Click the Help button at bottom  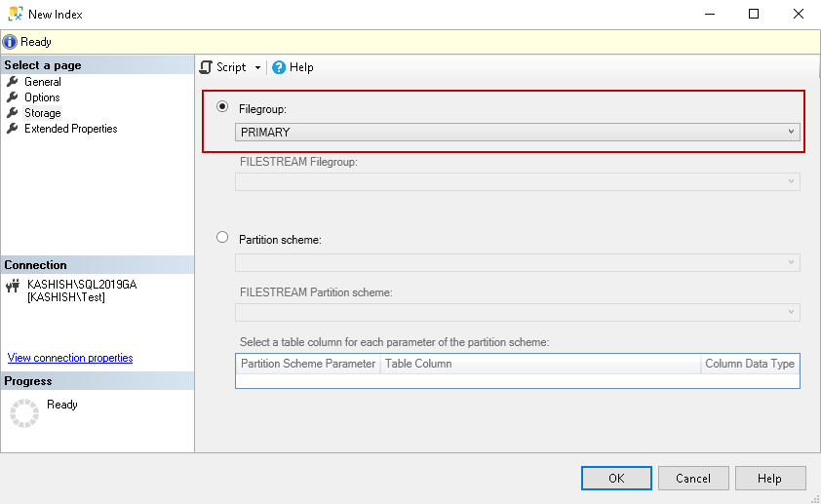point(770,479)
